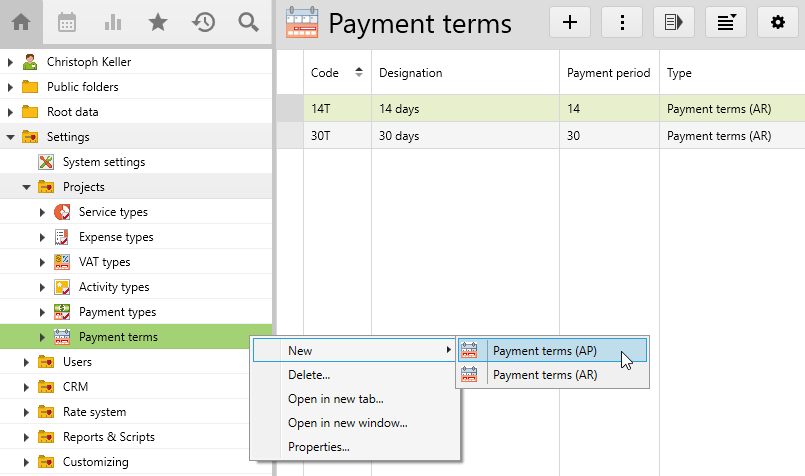The width and height of the screenshot is (805, 476).
Task: Open the home navigation icon
Action: [21, 22]
